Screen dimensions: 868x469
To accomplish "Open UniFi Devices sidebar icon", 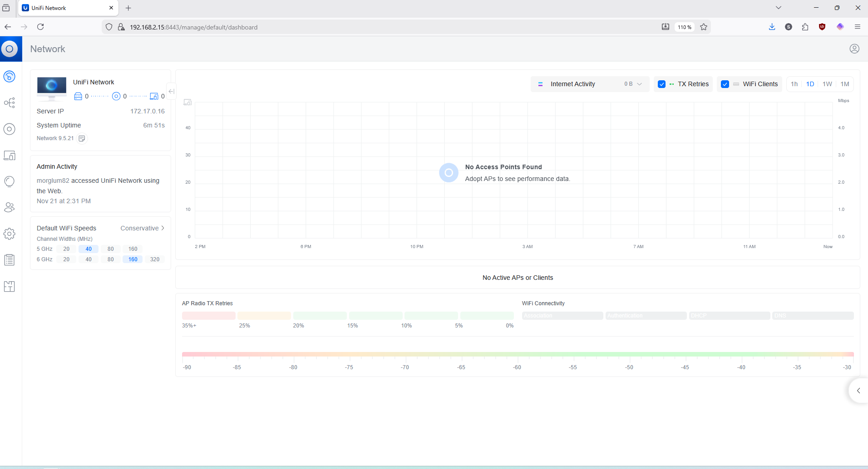I will pyautogui.click(x=10, y=129).
